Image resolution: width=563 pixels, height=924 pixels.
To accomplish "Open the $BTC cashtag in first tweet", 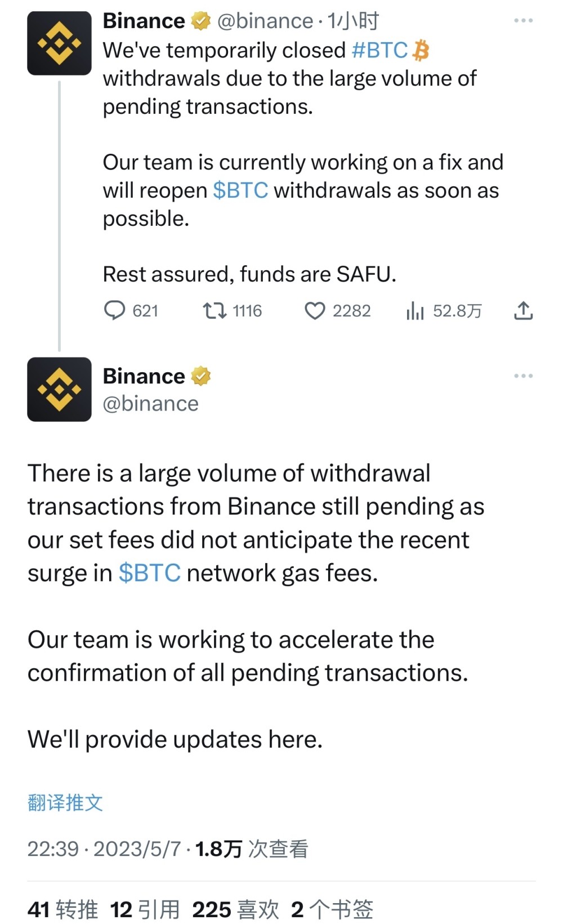I will tap(240, 190).
